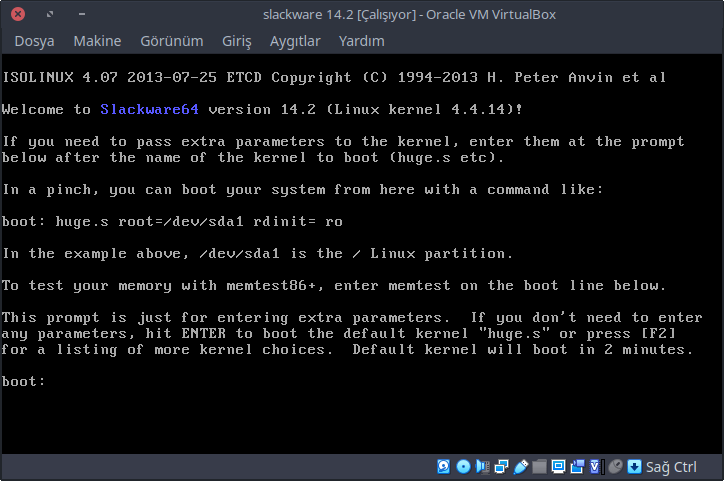This screenshot has width=724, height=481.
Task: Click the hard disk activity status icon
Action: 444,467
